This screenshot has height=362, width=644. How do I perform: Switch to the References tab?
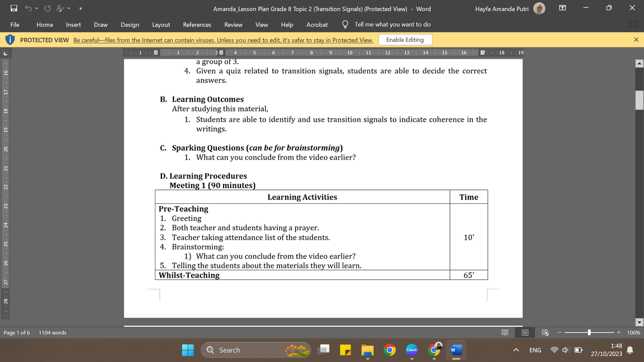pyautogui.click(x=197, y=25)
